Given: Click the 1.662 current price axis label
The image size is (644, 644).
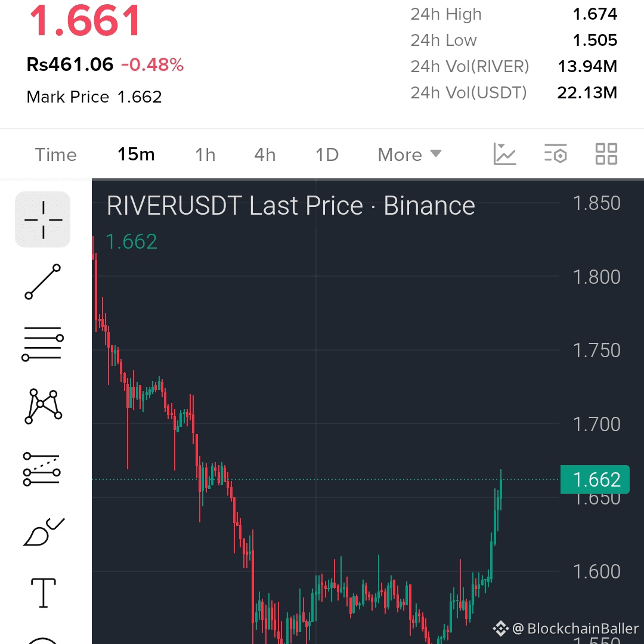Looking at the screenshot, I should click(x=595, y=479).
